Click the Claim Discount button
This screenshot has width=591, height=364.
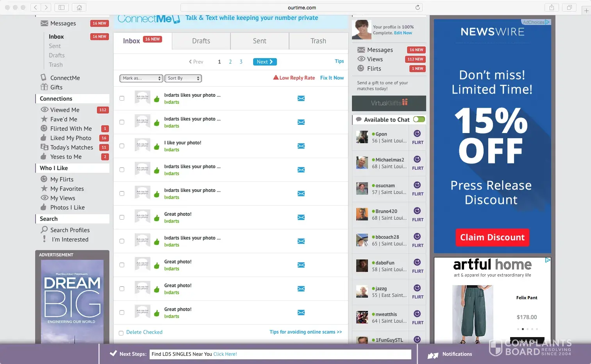492,237
